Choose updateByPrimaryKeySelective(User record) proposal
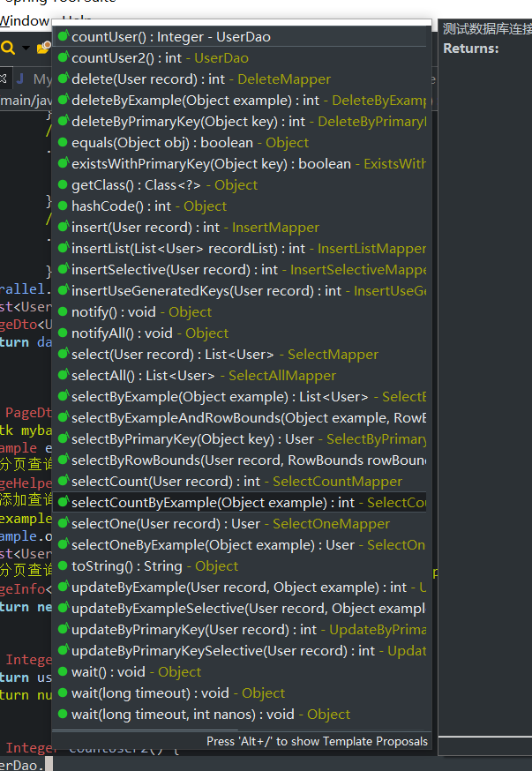This screenshot has width=532, height=771. [x=239, y=650]
